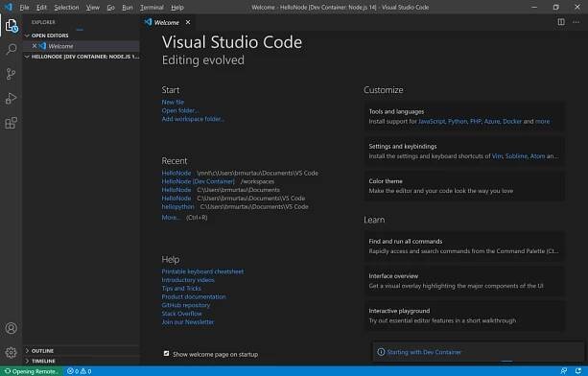Click Vim link under Settings and keybindings

click(497, 156)
